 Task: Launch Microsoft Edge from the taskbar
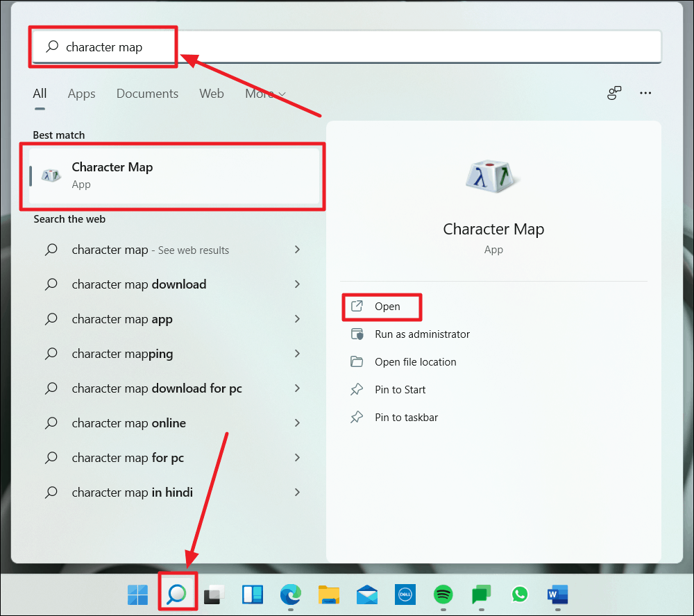(291, 594)
